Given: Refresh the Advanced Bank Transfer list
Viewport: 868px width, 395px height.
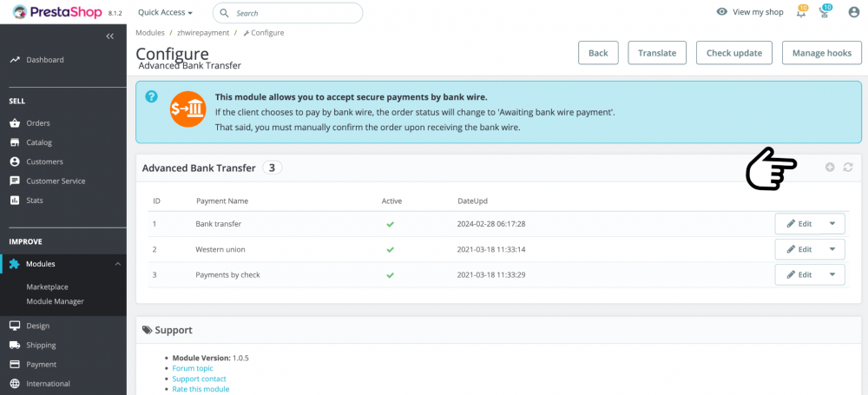Looking at the screenshot, I should tap(848, 167).
